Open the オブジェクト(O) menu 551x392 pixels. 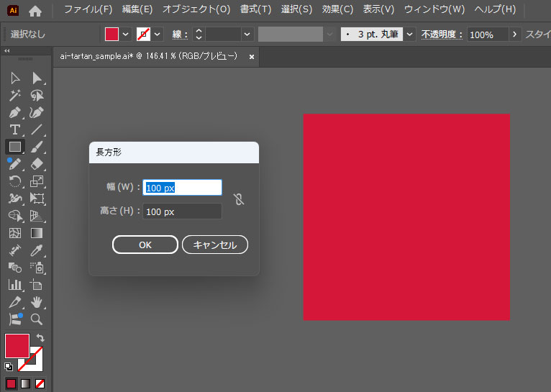tap(196, 9)
